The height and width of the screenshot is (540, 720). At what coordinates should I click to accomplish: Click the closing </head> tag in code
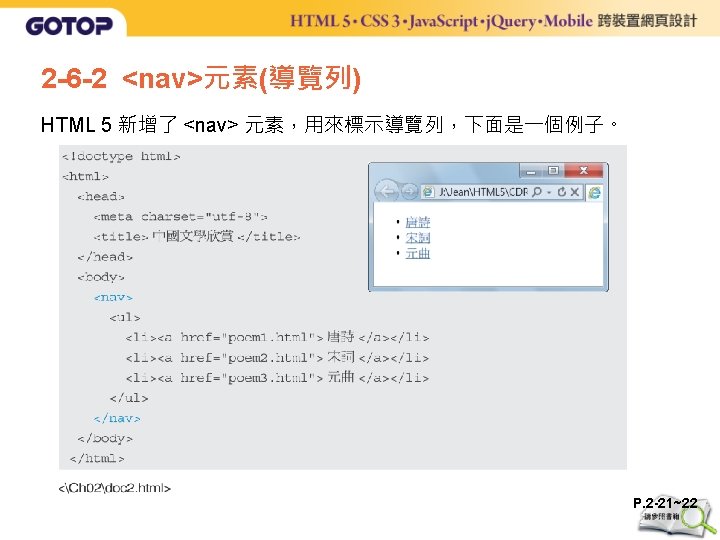click(105, 257)
